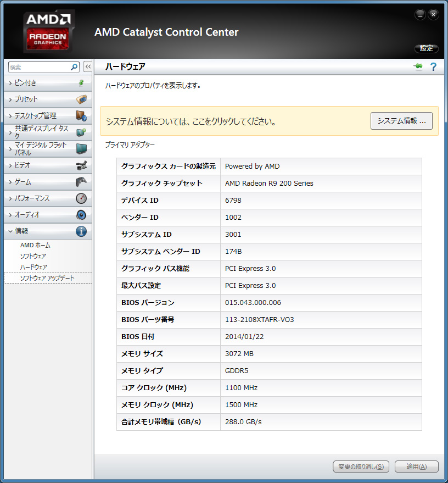Click the desktop management monitor icon

(81, 116)
